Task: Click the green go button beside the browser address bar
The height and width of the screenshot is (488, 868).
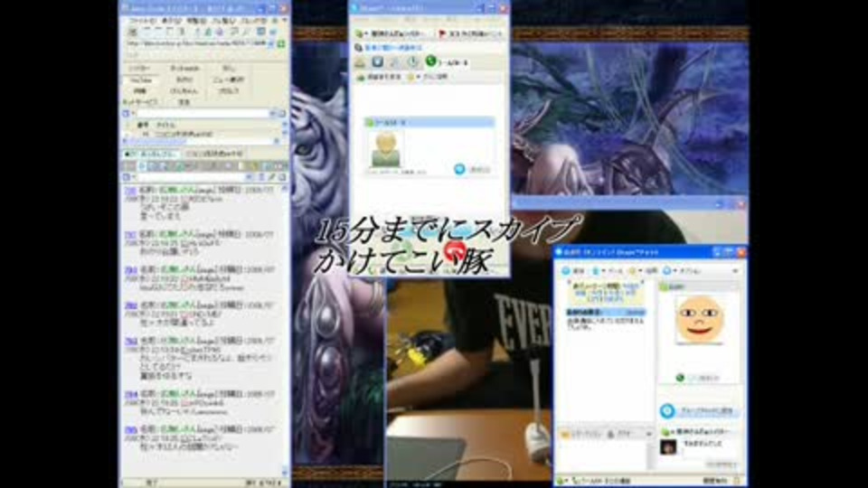Action: [281, 43]
